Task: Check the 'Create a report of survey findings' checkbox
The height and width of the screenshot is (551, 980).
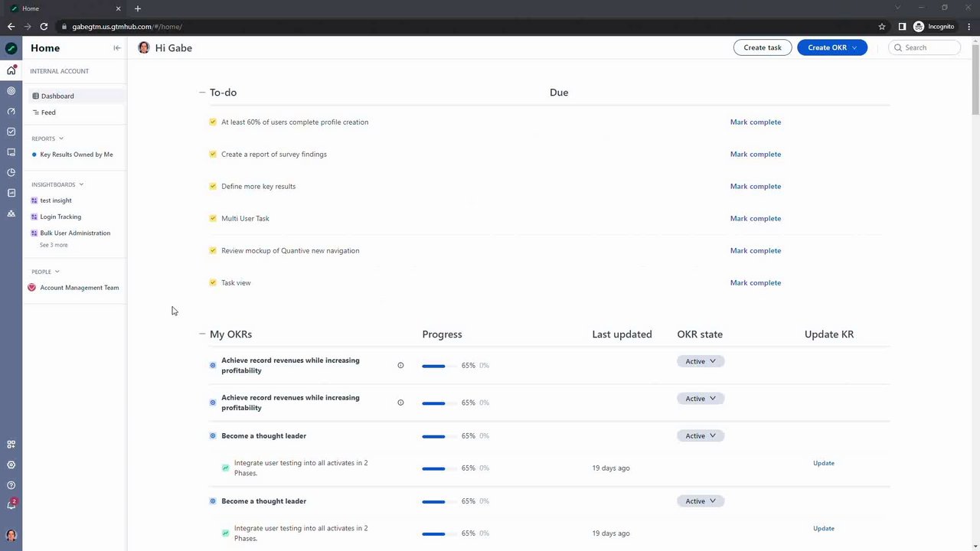Action: 213,154
